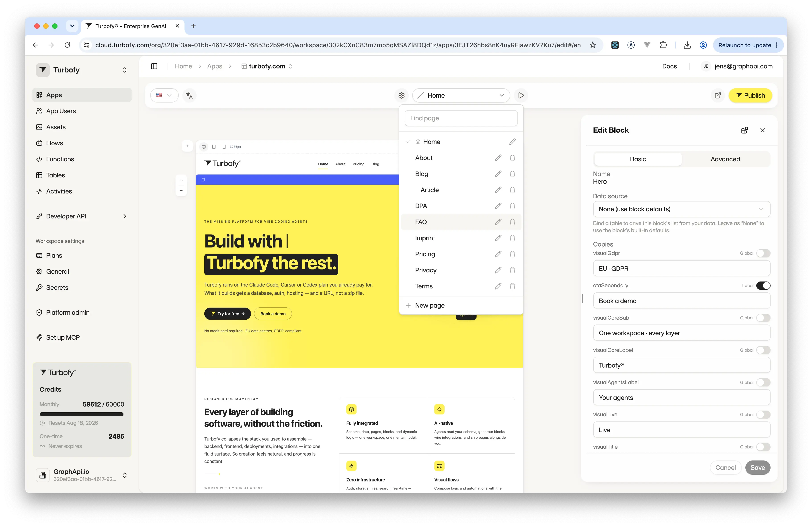The height and width of the screenshot is (526, 812).
Task: Edit the FAQ page pencil icon
Action: coord(498,222)
